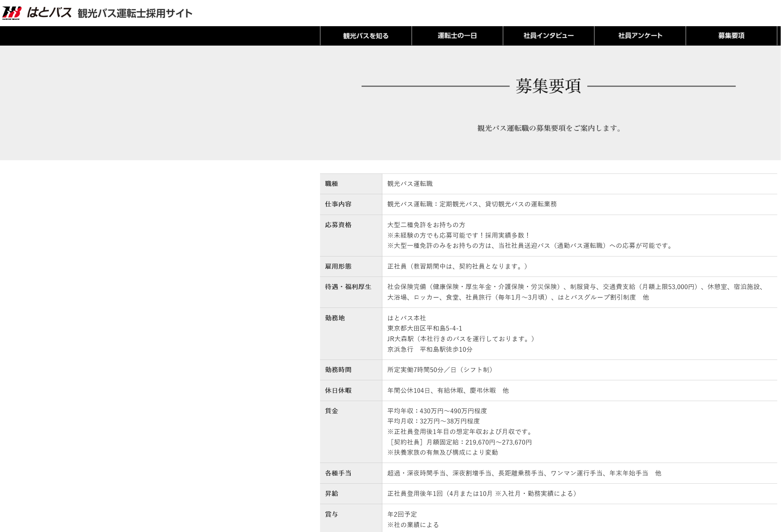Click the 仕事内容 row header

tap(338, 204)
